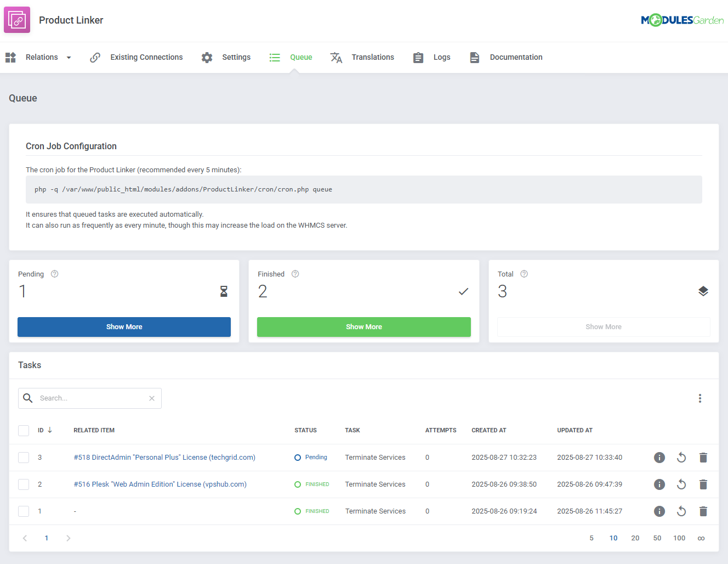Click the Settings gear icon
Screen dimensions: 728x564
tap(207, 57)
